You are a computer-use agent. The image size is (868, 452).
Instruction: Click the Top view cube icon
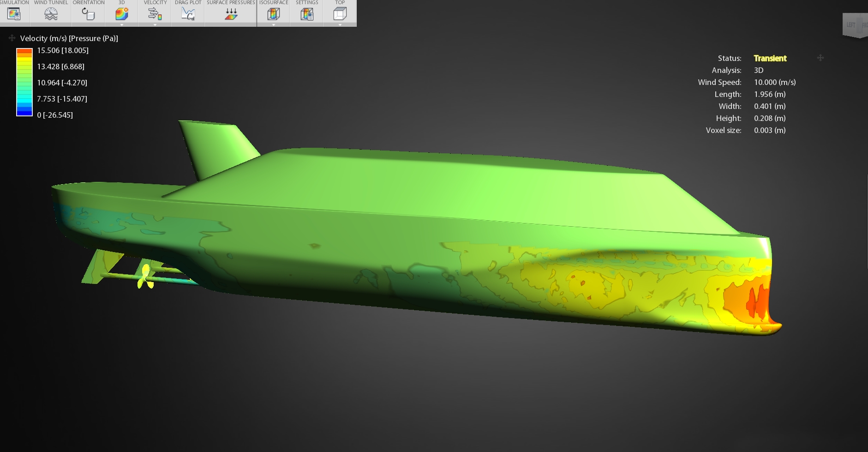[340, 14]
